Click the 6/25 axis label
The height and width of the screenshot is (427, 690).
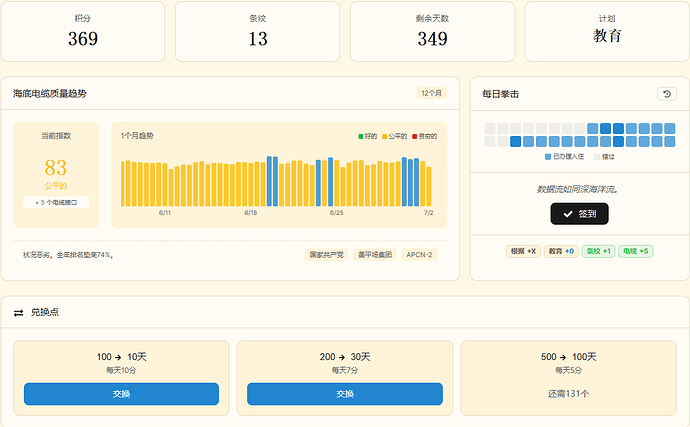tap(337, 213)
